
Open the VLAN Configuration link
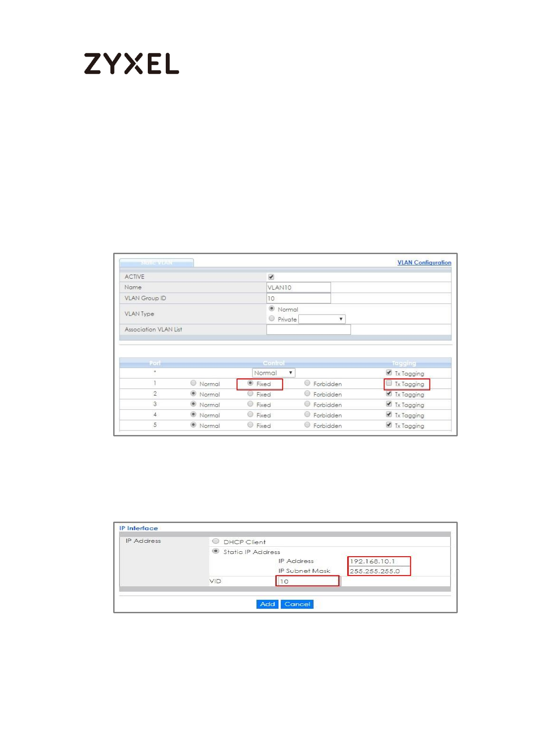(x=424, y=263)
